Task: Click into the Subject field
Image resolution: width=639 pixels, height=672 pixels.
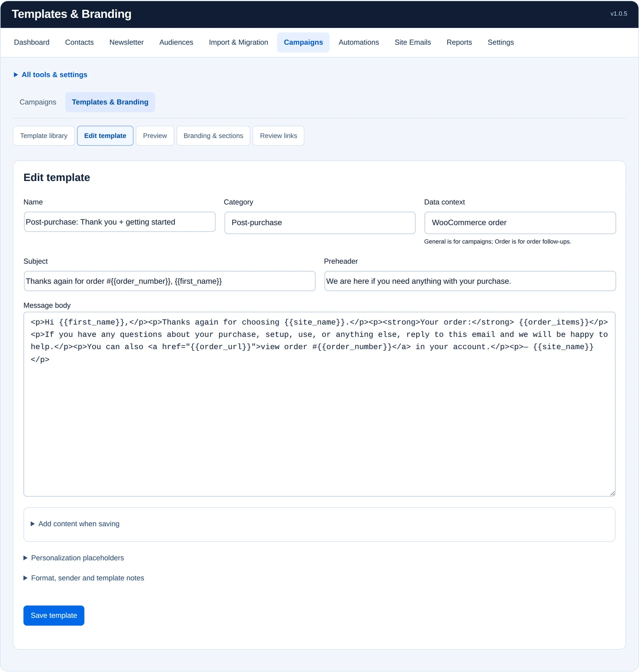Action: click(x=169, y=281)
